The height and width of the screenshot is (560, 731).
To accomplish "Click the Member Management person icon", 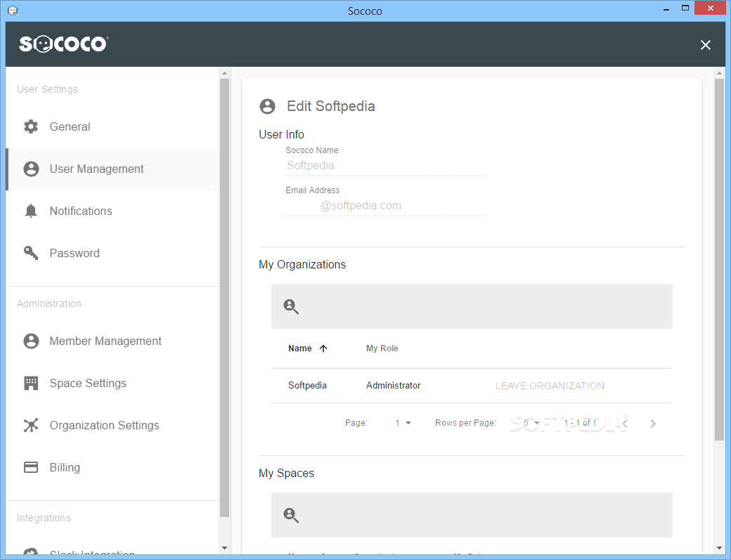I will click(31, 341).
